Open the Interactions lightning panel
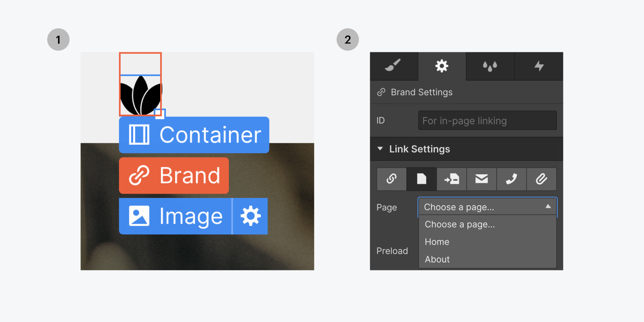Image resolution: width=644 pixels, height=322 pixels. pyautogui.click(x=538, y=66)
